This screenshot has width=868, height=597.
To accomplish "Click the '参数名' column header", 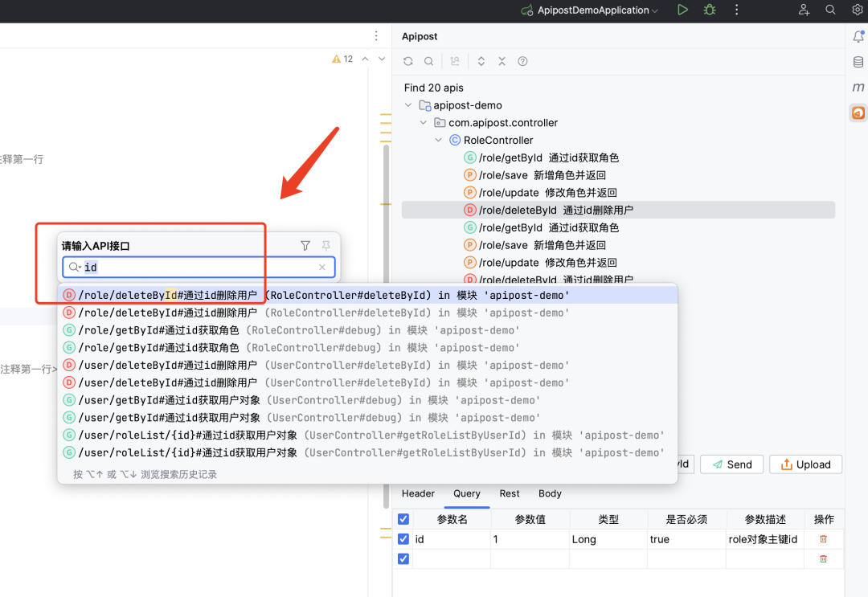I will click(x=452, y=519).
